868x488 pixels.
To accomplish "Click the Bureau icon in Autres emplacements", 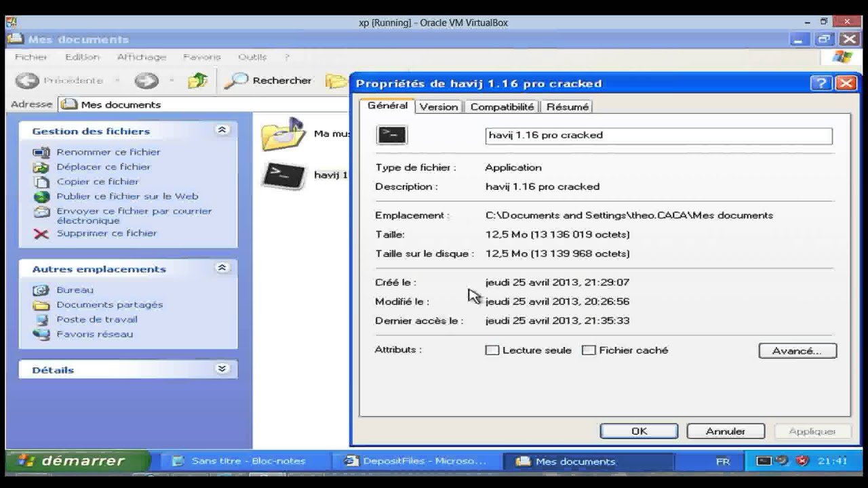I will point(41,290).
